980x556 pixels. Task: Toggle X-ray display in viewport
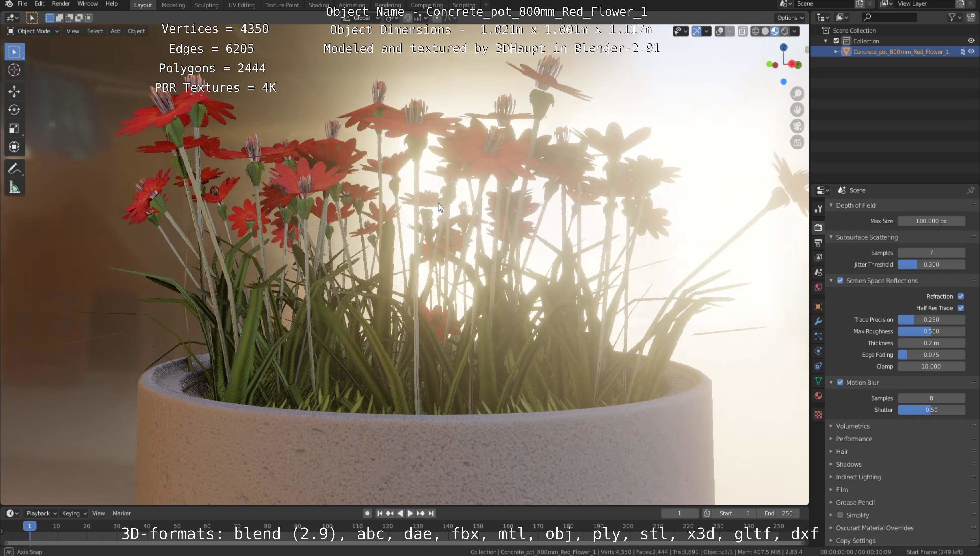tap(742, 31)
